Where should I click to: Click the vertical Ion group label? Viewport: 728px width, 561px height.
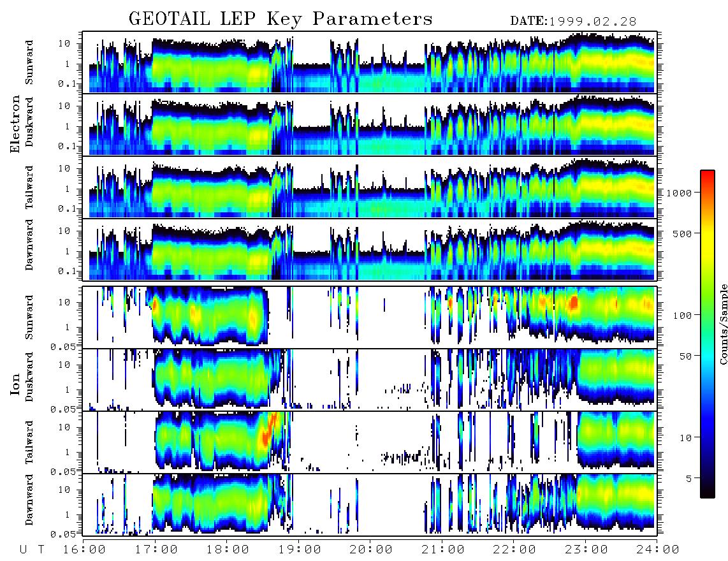(x=15, y=384)
